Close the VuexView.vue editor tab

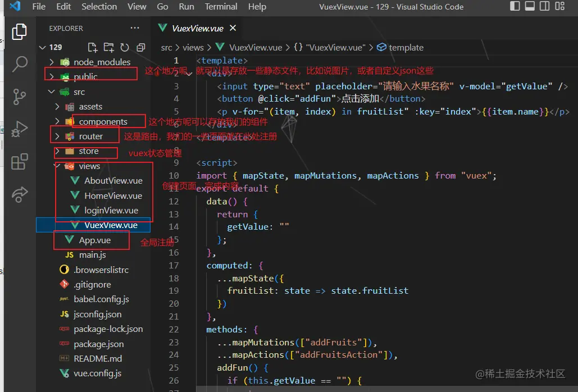(x=233, y=28)
